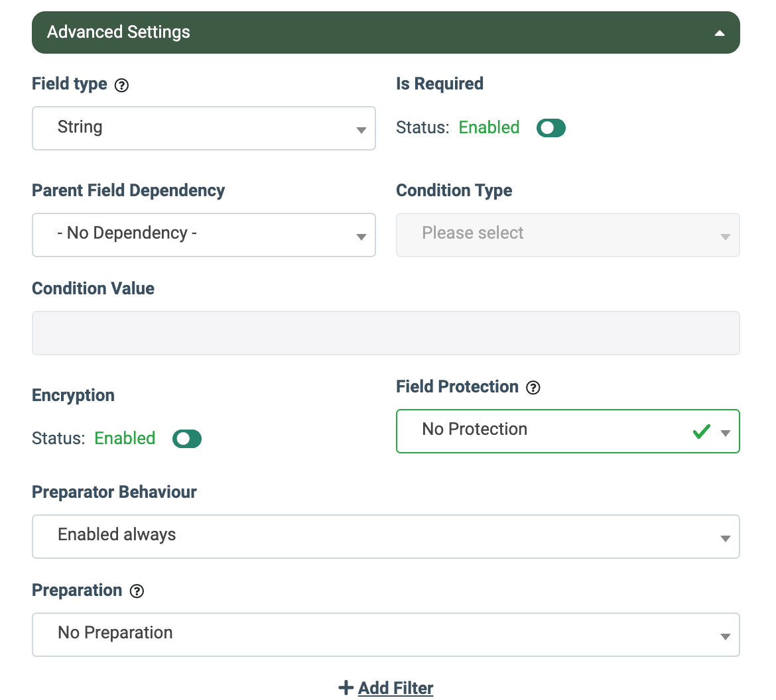Click the collapse arrow in Advanced Settings header

719,33
